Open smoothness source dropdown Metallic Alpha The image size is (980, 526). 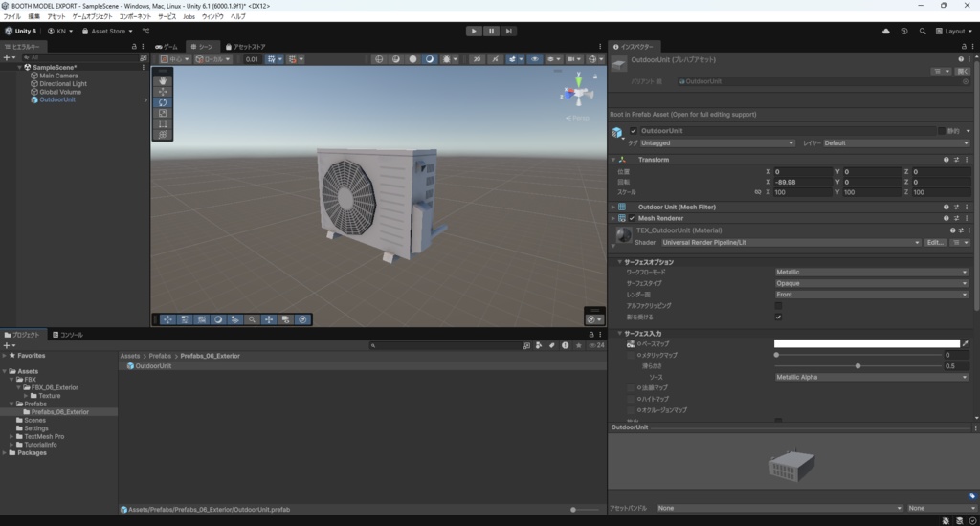click(871, 378)
